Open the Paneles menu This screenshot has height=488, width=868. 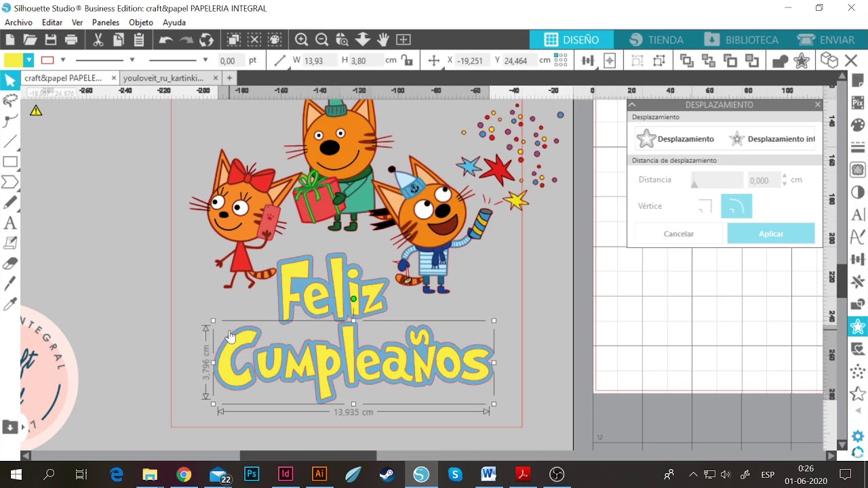tap(106, 22)
